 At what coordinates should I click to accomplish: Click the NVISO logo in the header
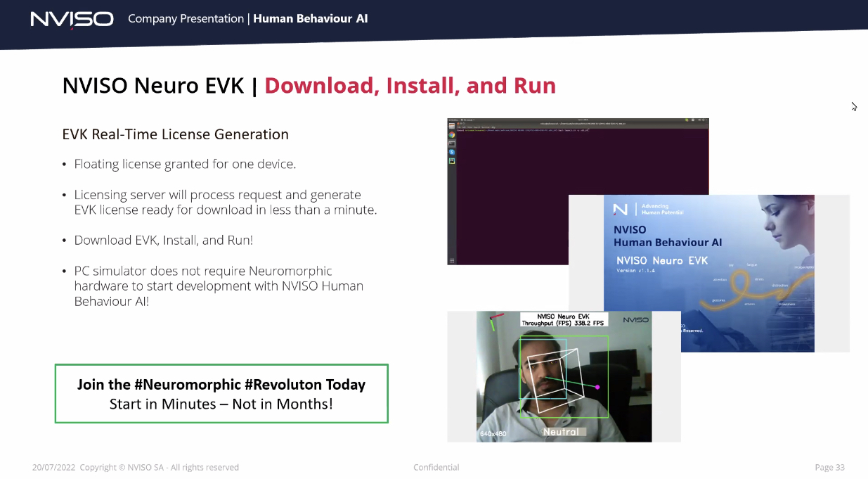tap(72, 19)
